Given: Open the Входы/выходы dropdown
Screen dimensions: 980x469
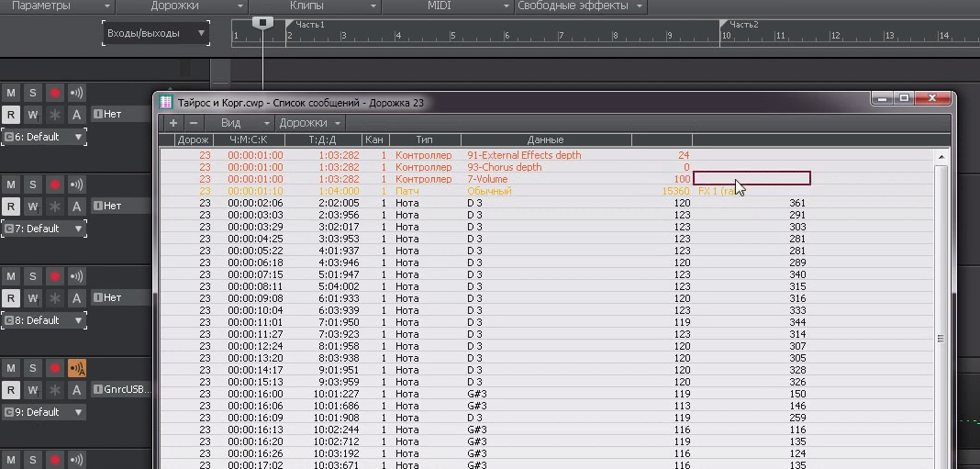Looking at the screenshot, I should click(155, 34).
